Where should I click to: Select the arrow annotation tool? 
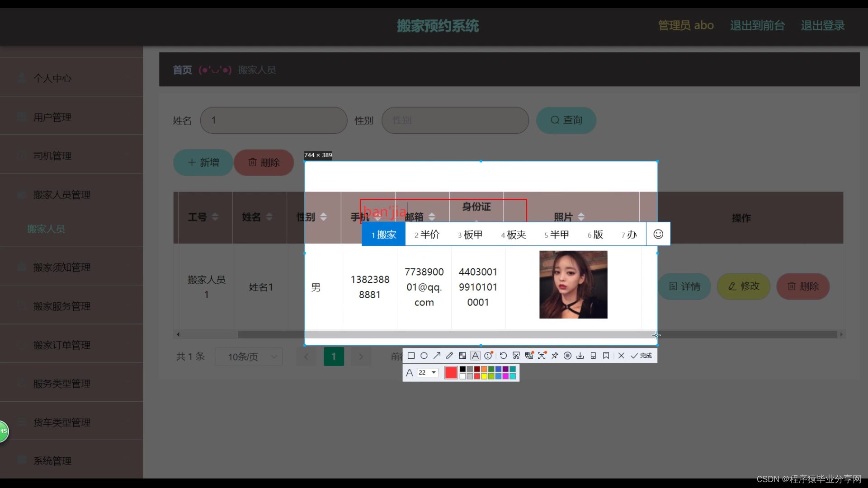[x=437, y=356]
